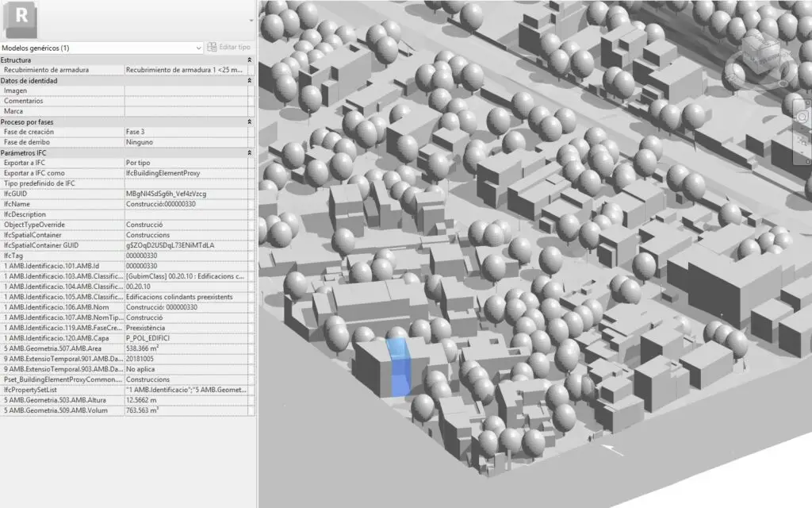Click the Marca value field
Viewport: 812px width, 508px height.
tap(186, 111)
